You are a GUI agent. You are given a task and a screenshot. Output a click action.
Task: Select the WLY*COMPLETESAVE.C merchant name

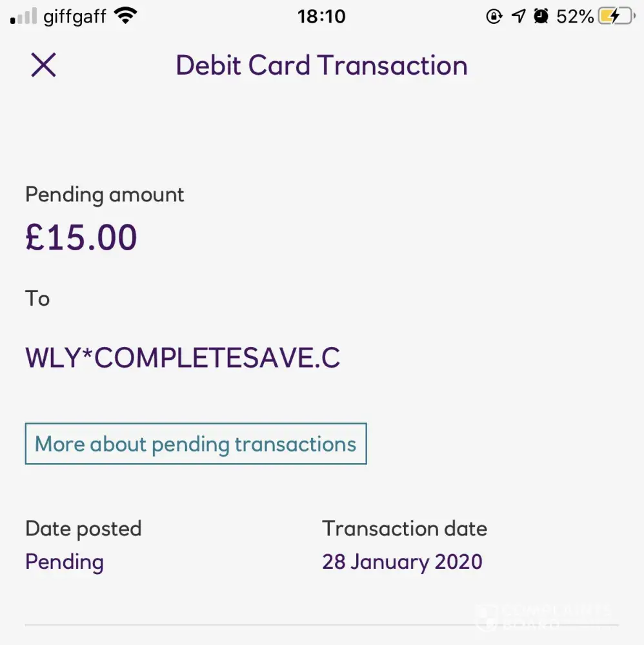pos(183,359)
